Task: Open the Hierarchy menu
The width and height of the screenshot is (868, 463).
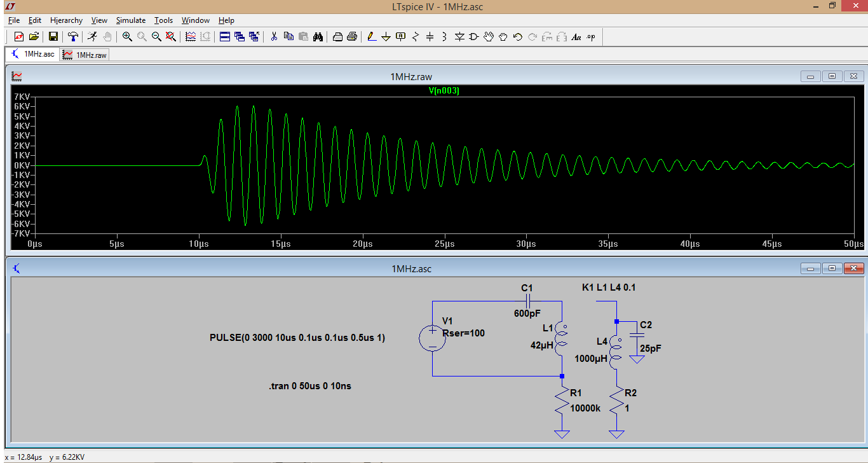Action: [x=66, y=20]
